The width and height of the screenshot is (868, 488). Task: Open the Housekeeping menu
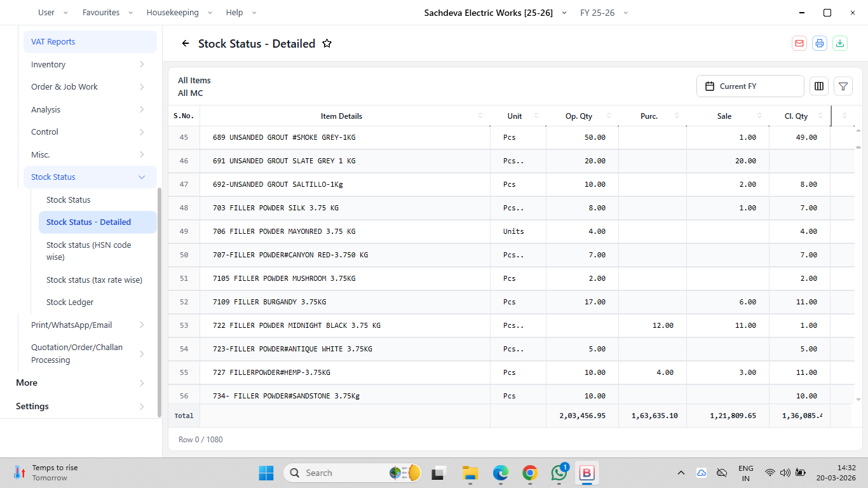[179, 13]
